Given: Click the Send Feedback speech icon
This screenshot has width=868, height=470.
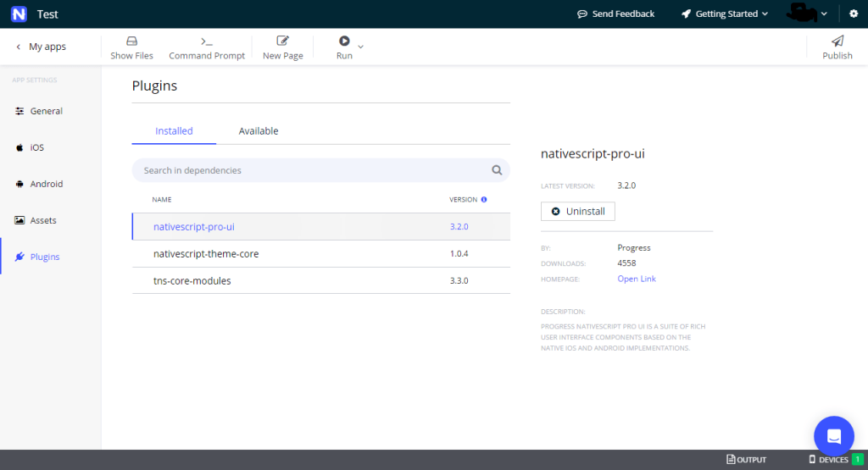Looking at the screenshot, I should coord(582,14).
